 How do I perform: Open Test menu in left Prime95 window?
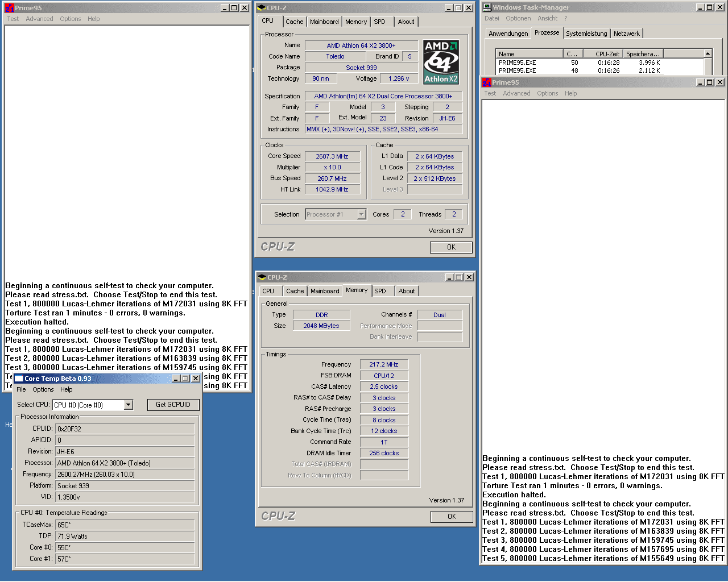click(x=13, y=19)
